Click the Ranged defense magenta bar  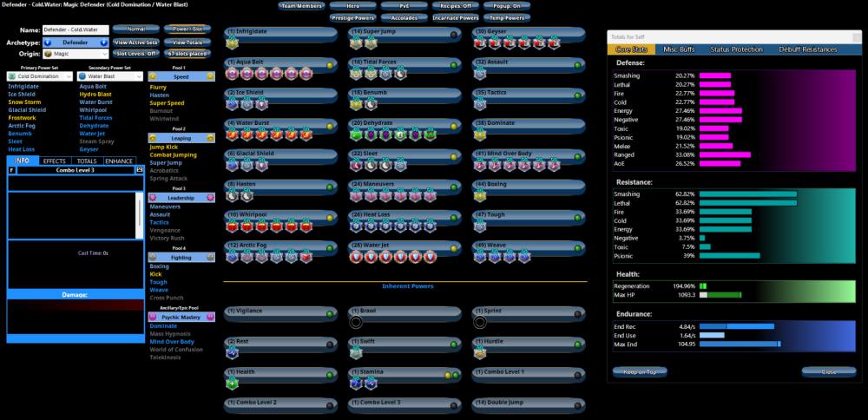725,154
